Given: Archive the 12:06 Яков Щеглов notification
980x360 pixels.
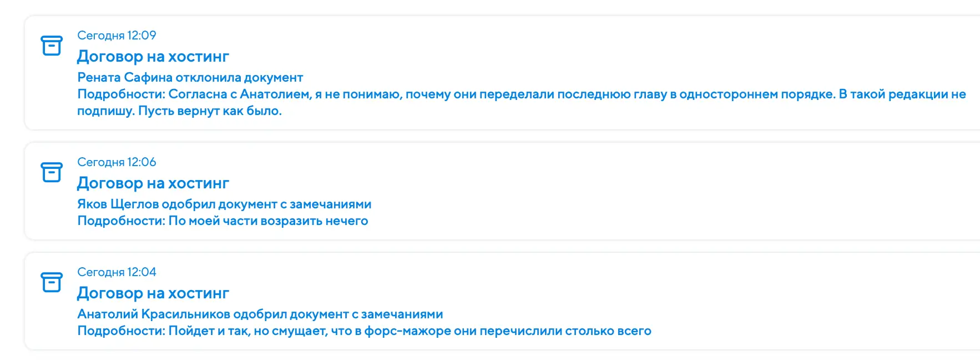Looking at the screenshot, I should pyautogui.click(x=52, y=172).
